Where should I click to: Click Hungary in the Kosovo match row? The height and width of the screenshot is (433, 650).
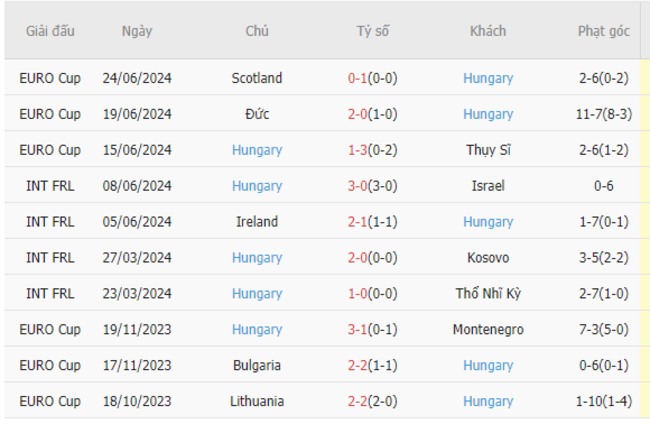point(257,258)
